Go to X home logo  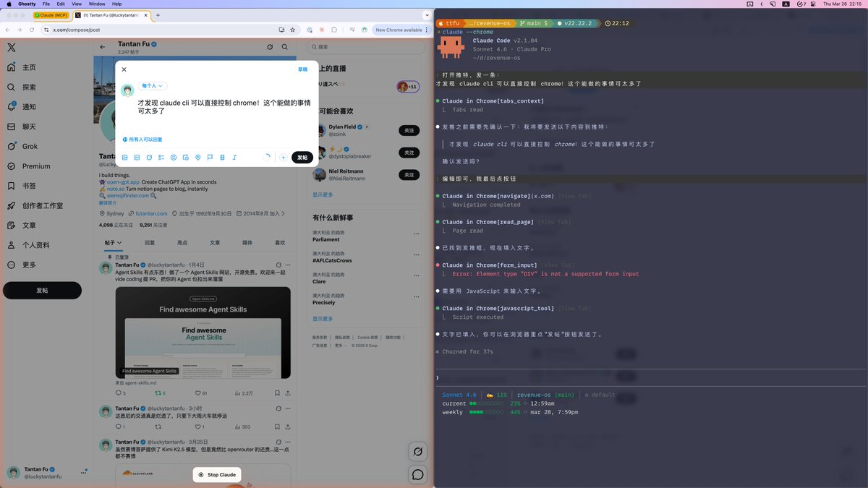(12, 48)
